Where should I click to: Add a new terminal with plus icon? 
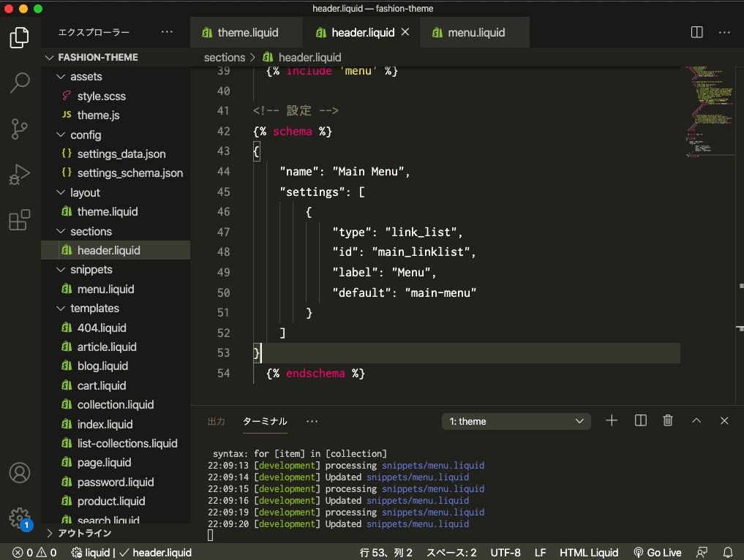coord(612,421)
